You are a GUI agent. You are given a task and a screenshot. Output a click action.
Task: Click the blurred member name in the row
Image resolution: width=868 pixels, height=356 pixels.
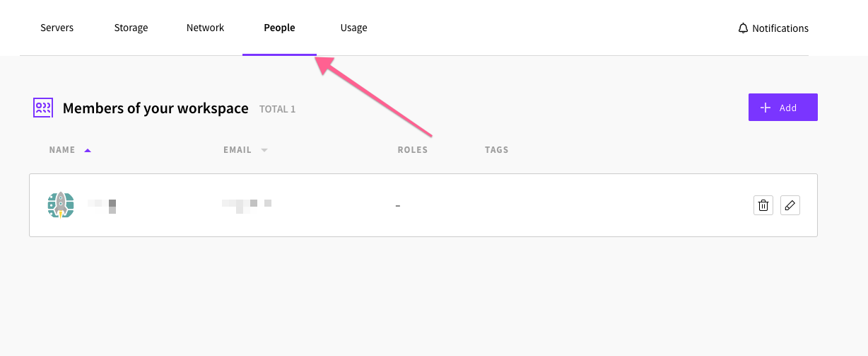coord(102,205)
